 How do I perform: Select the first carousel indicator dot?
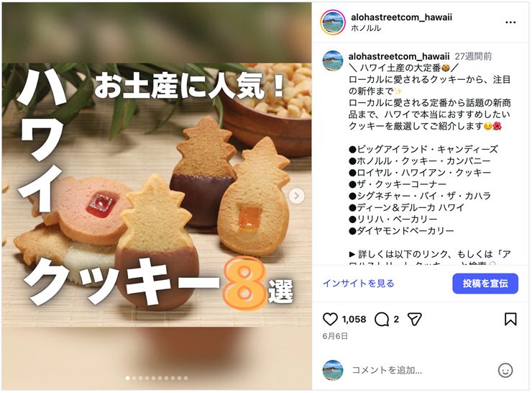pyautogui.click(x=127, y=378)
